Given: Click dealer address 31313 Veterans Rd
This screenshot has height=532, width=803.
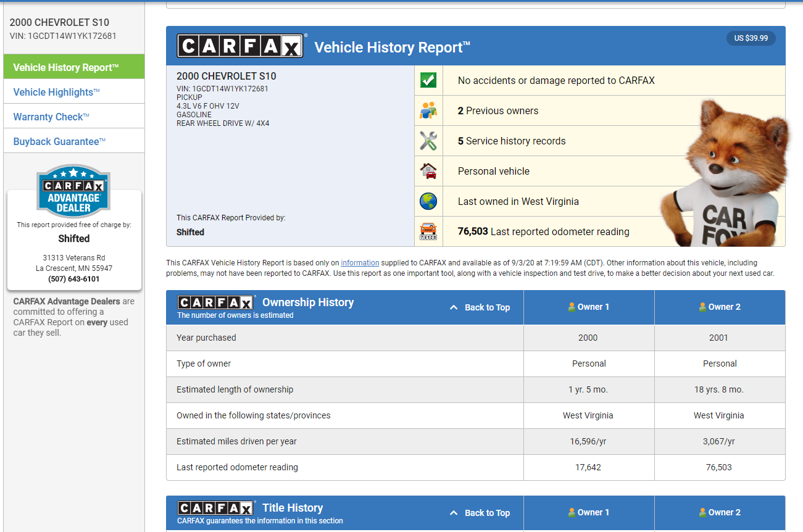Looking at the screenshot, I should (74, 258).
